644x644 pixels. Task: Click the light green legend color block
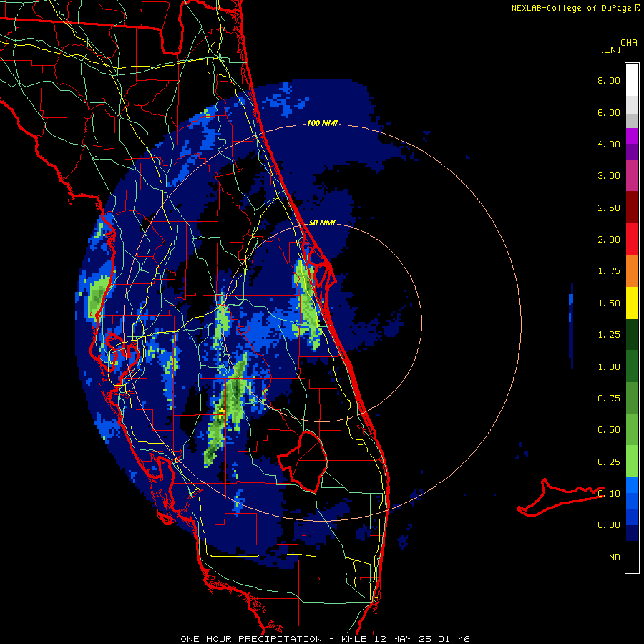tap(632, 462)
